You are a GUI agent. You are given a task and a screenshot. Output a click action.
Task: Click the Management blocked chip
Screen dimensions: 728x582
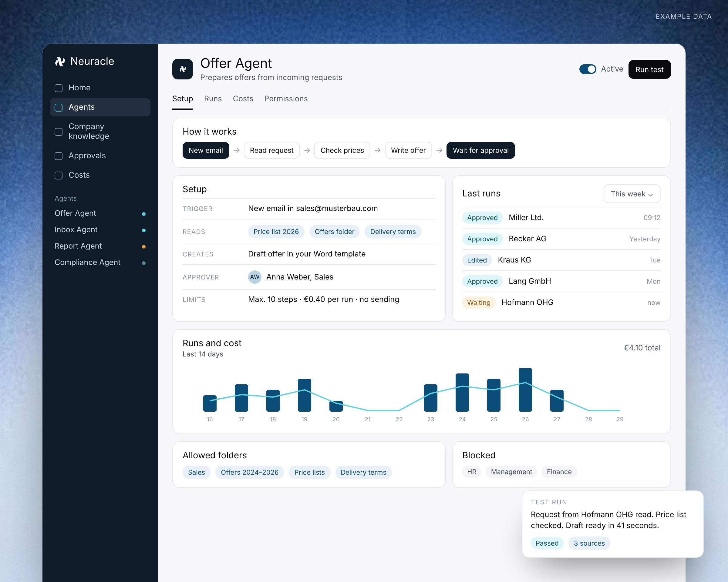point(511,472)
